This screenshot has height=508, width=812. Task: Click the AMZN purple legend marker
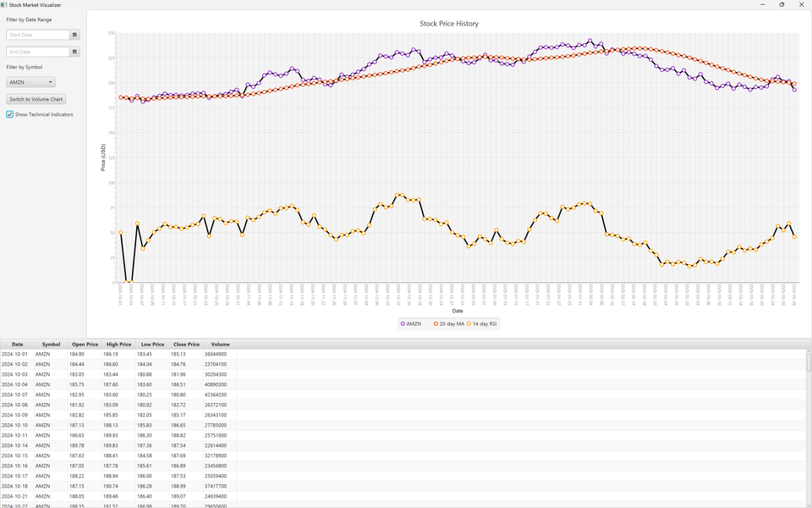(403, 324)
